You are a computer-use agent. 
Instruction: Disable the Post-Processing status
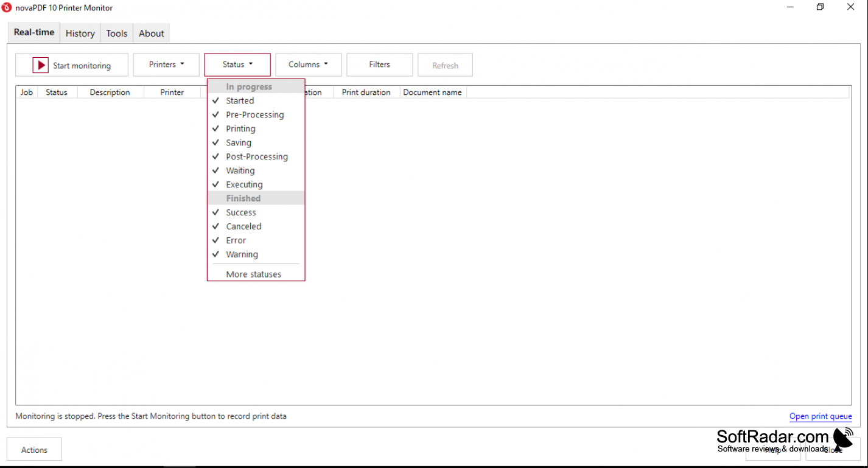pyautogui.click(x=256, y=156)
